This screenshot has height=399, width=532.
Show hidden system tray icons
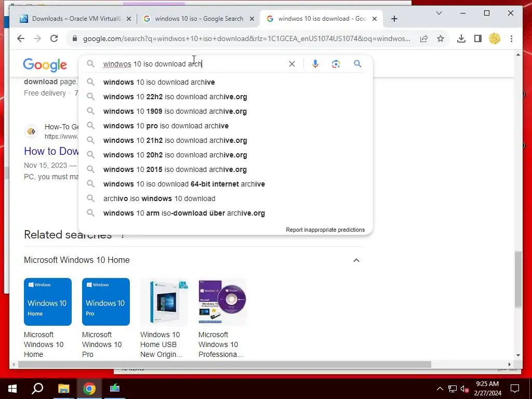pos(440,389)
